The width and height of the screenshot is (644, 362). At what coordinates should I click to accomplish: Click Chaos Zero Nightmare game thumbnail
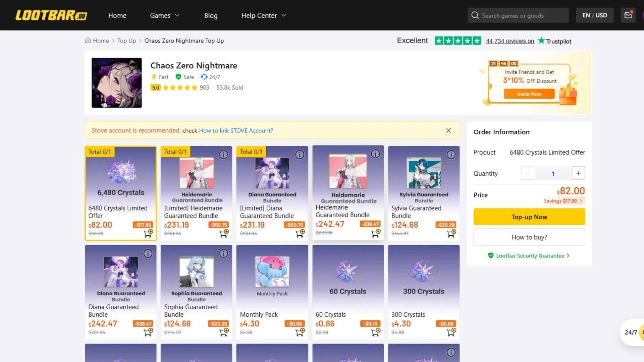pos(116,82)
